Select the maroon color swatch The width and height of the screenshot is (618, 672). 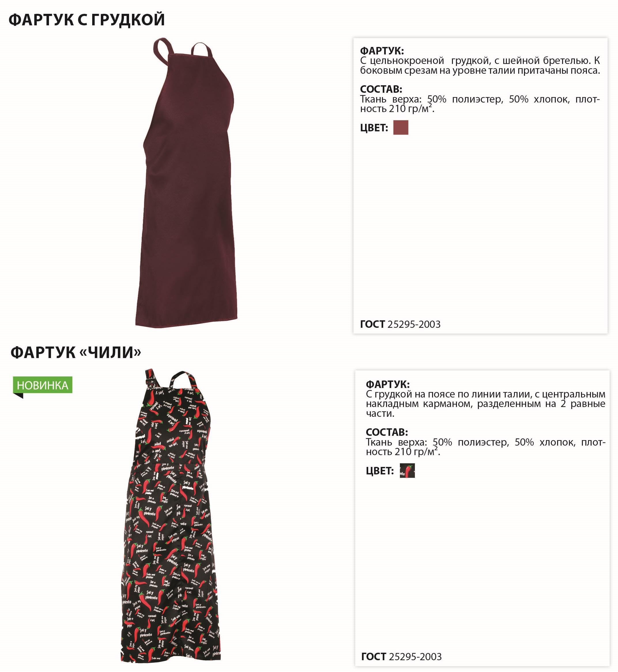(401, 127)
